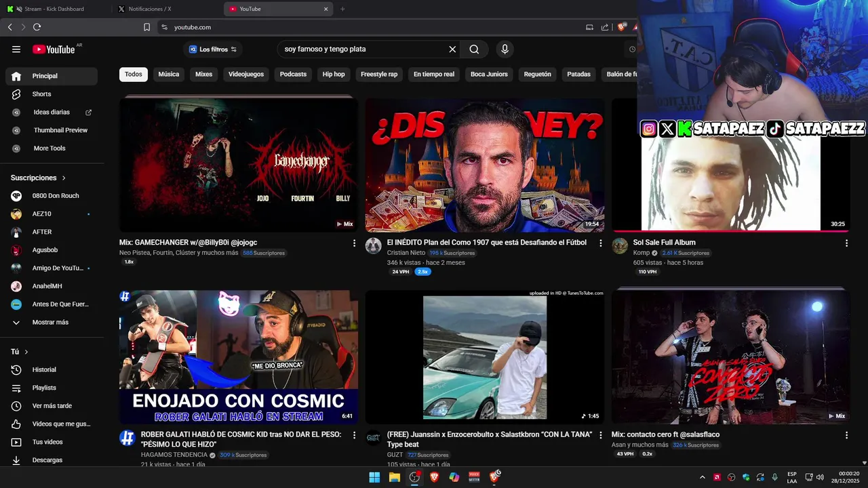
Task: Clear the search text with X
Action: pyautogui.click(x=452, y=49)
